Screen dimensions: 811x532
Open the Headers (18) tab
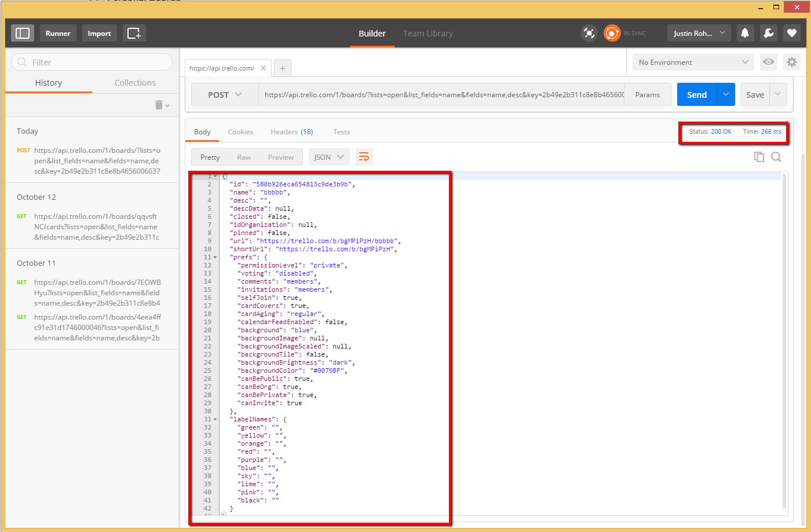(x=292, y=132)
